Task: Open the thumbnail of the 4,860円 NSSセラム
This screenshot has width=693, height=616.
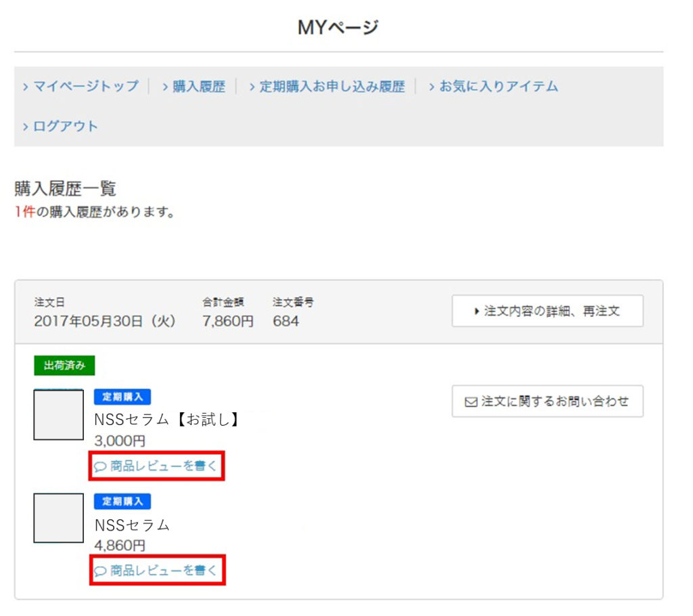Action: [x=59, y=518]
